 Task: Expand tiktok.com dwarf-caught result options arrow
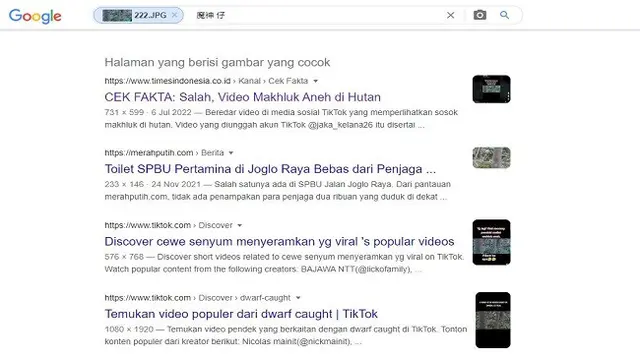click(x=298, y=298)
